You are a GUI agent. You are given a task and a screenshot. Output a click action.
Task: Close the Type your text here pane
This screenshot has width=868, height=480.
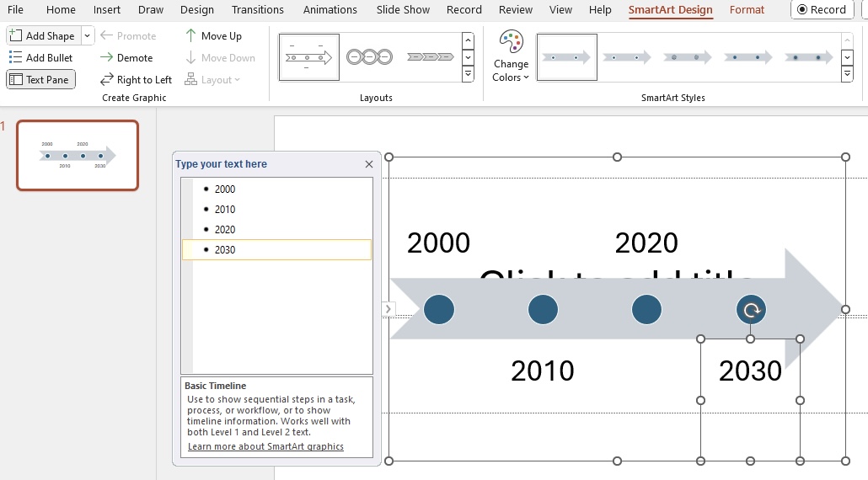click(x=369, y=164)
